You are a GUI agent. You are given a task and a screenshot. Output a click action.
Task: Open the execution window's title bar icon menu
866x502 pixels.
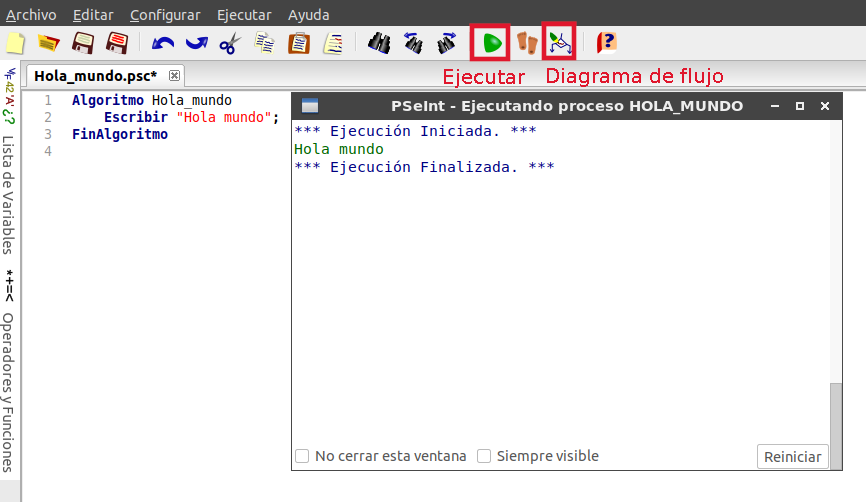[310, 105]
